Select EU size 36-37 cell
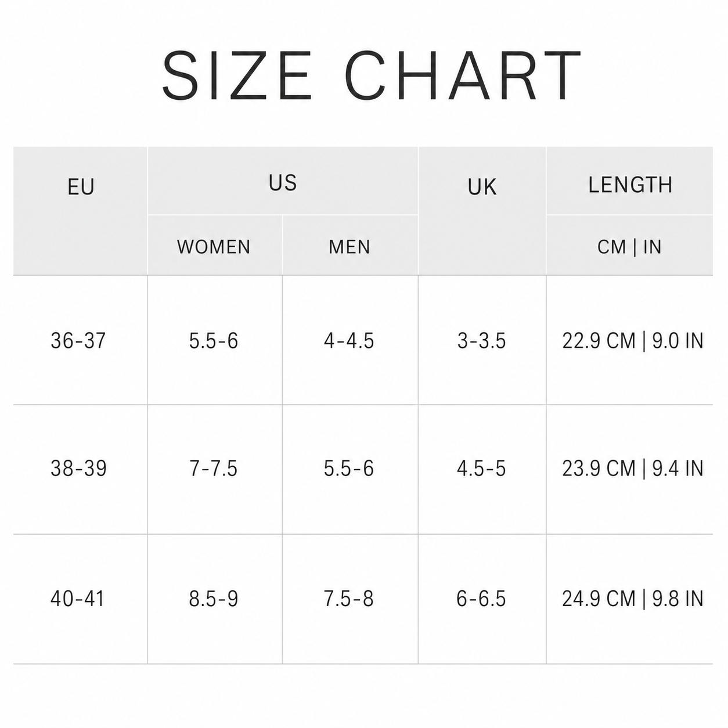This screenshot has width=728, height=728. [x=80, y=340]
